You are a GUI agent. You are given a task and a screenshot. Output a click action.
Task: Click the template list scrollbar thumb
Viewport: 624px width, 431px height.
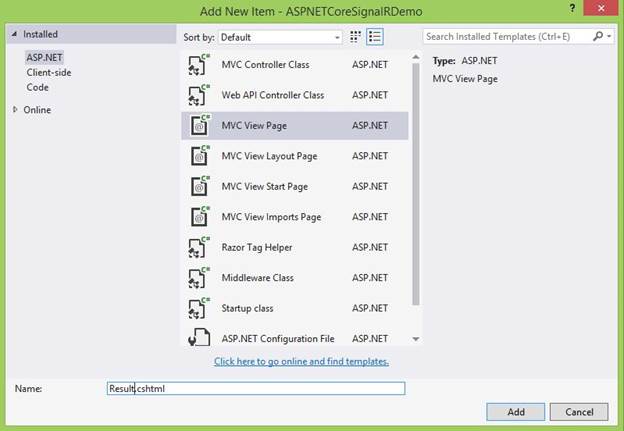tap(416, 184)
